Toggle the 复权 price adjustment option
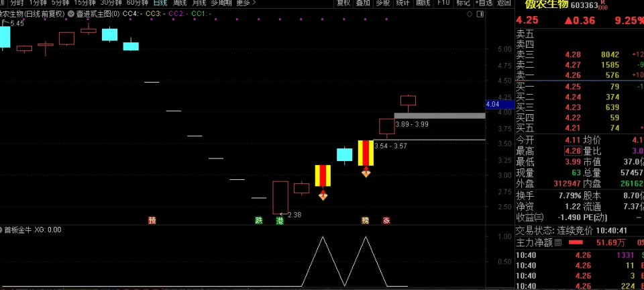644x290 pixels. click(343, 3)
